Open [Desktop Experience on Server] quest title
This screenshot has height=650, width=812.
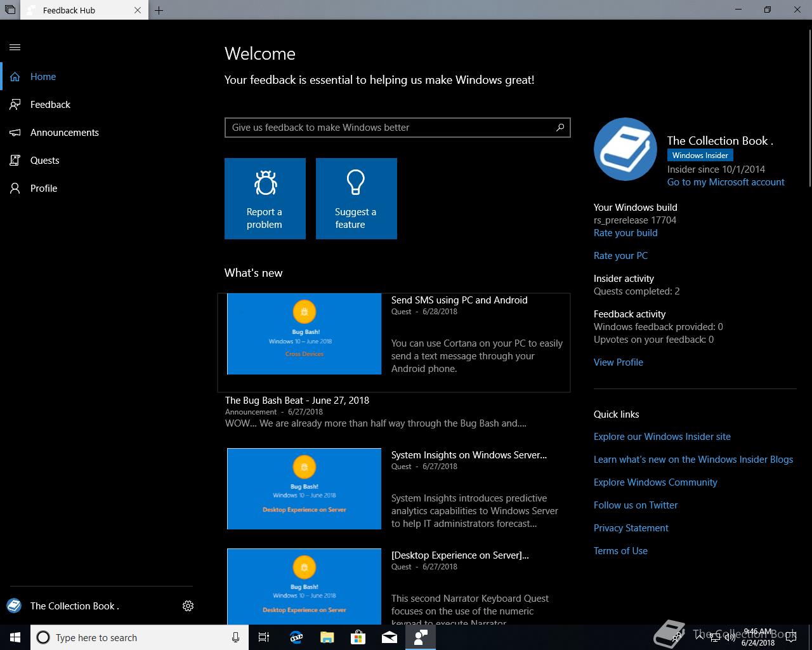[x=460, y=555]
